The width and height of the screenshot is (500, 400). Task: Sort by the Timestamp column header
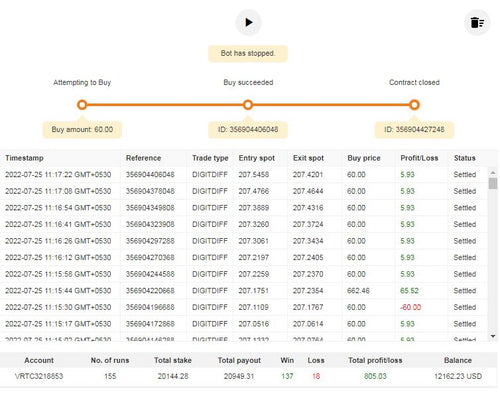(x=24, y=158)
